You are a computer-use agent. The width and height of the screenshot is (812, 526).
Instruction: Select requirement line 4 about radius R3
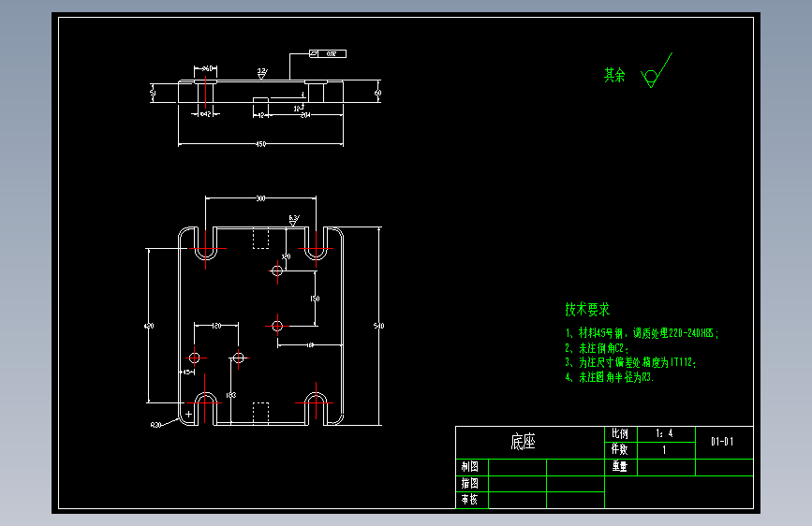tap(610, 377)
